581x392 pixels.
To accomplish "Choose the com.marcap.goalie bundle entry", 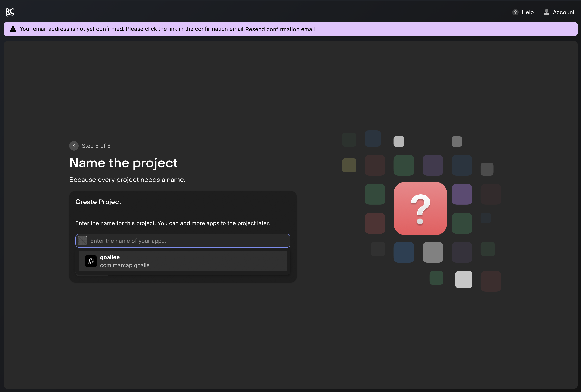I will 125,265.
